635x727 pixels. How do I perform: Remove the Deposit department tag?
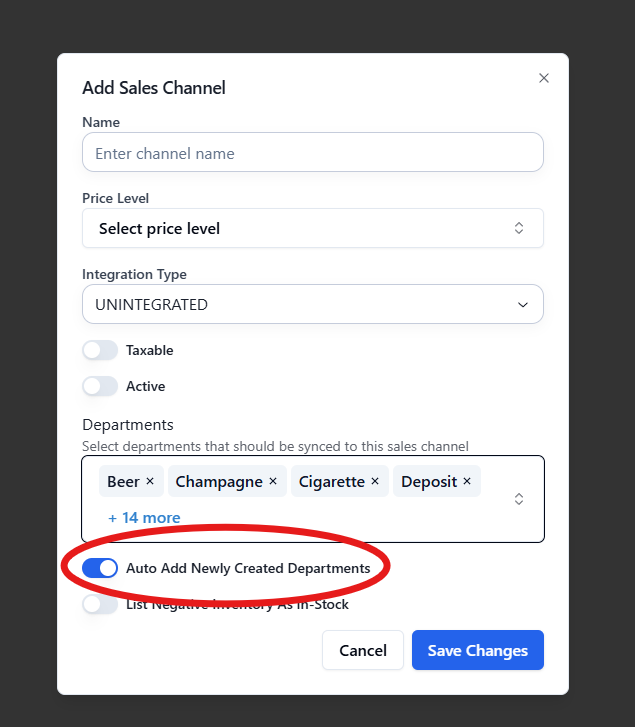(x=467, y=481)
